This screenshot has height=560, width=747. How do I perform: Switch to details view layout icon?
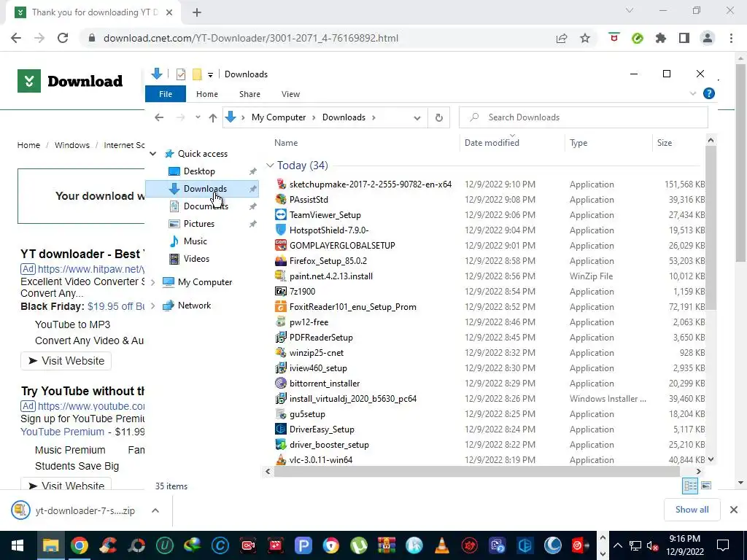pos(690,486)
